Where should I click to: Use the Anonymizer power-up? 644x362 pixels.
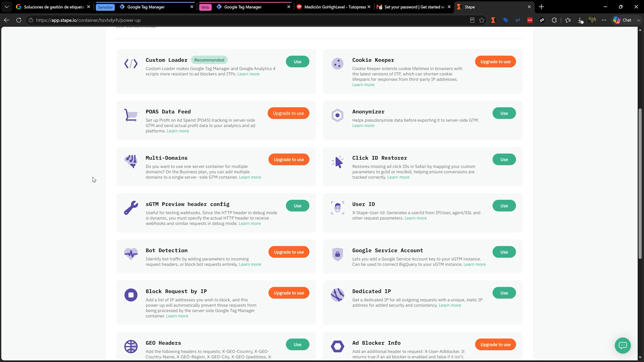[x=504, y=113]
